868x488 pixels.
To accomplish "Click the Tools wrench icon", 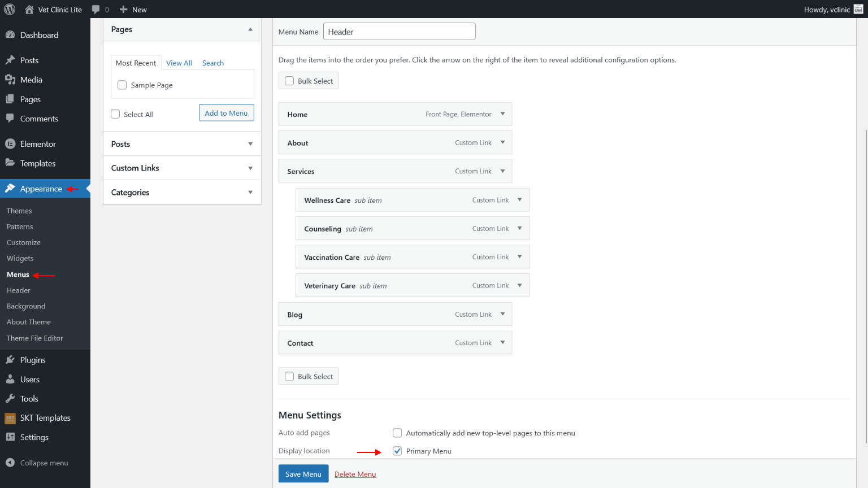I will click(x=10, y=399).
